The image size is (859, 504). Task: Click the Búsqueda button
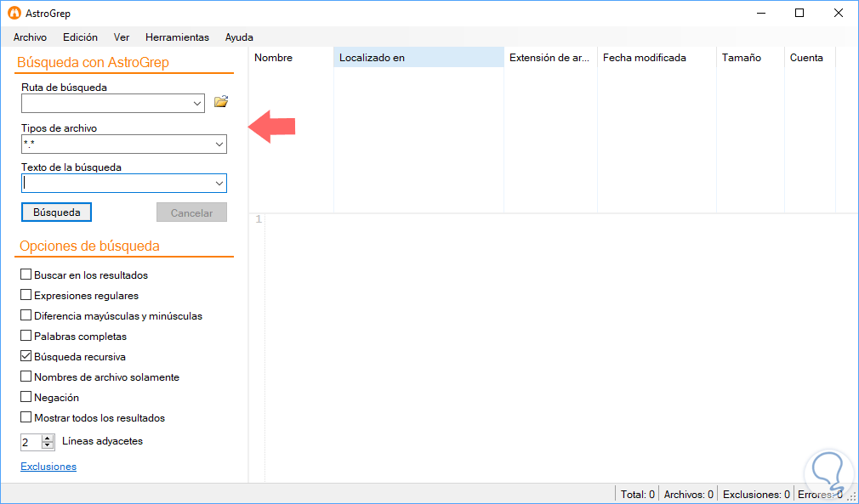(x=56, y=212)
